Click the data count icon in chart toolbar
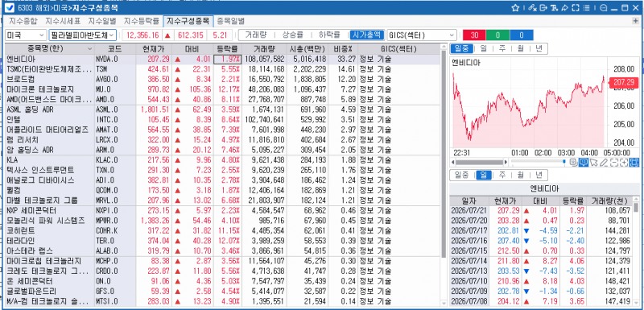 [x=573, y=162]
